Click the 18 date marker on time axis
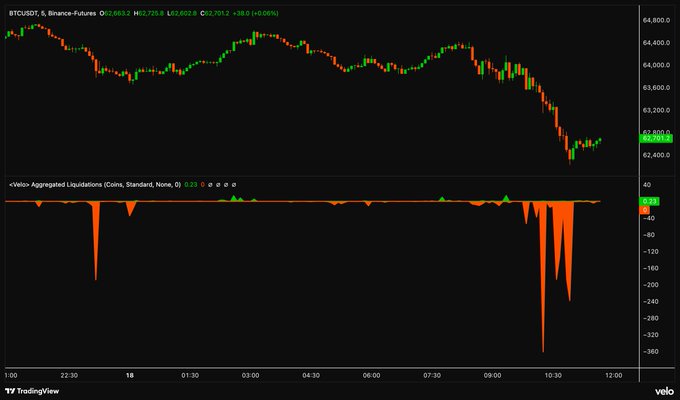 (x=130, y=376)
